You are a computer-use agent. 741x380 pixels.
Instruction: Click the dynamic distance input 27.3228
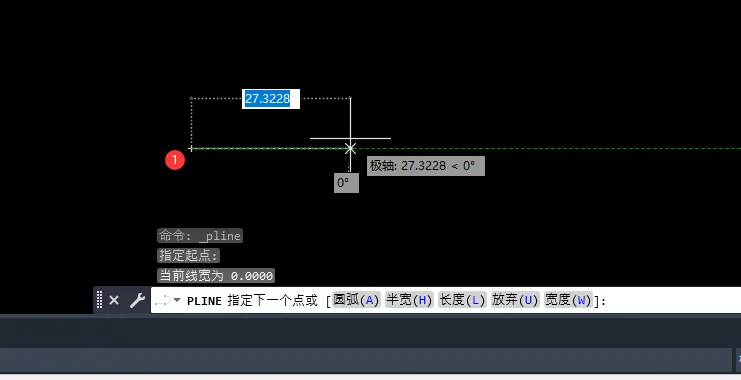pyautogui.click(x=271, y=99)
